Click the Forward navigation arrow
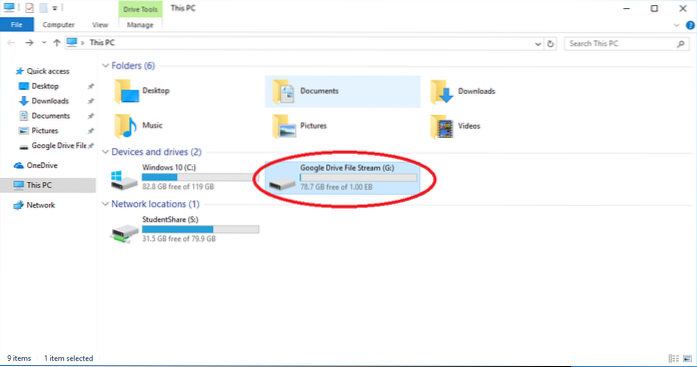The image size is (697, 367). click(x=29, y=43)
